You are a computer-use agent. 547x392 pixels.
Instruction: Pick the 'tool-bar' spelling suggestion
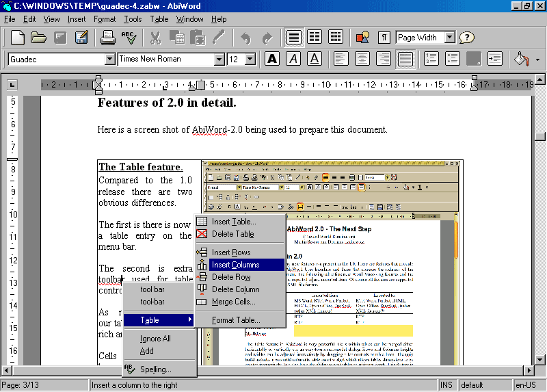pos(159,302)
